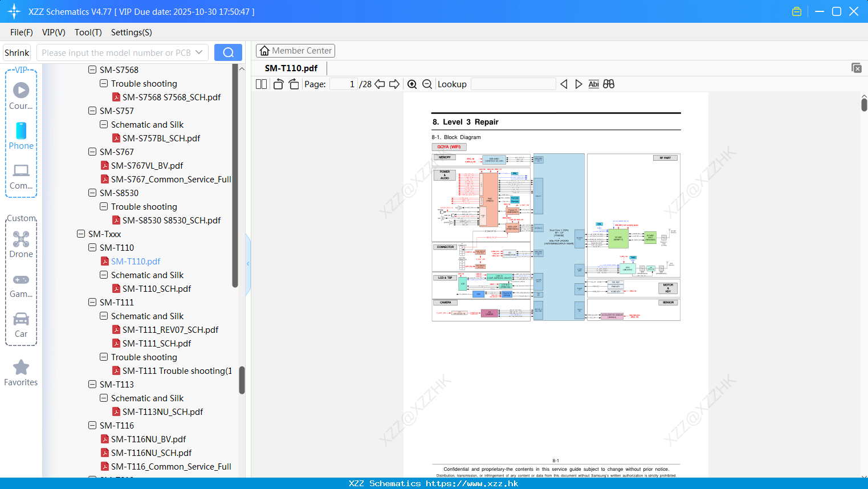Open SM-T110_SCH.pdf file
The width and height of the screenshot is (868, 489).
pyautogui.click(x=157, y=289)
